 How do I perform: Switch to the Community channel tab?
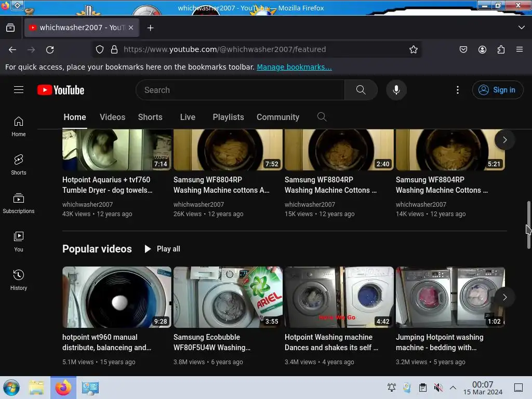click(x=278, y=117)
